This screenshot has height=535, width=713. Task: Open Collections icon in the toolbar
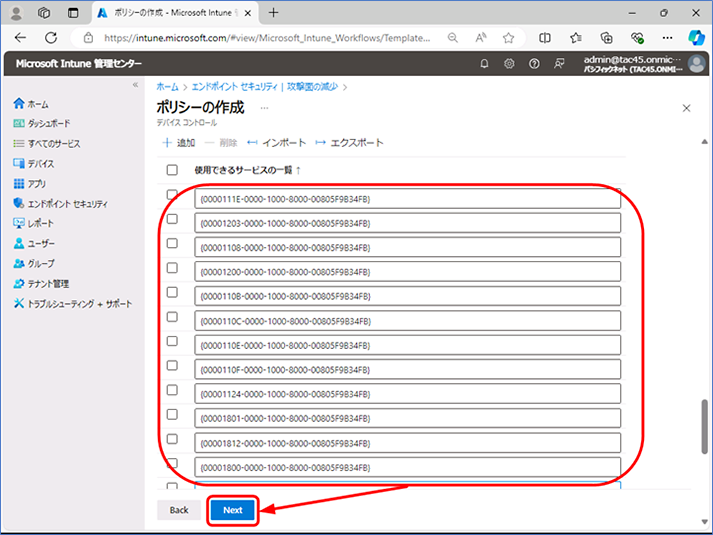[607, 38]
